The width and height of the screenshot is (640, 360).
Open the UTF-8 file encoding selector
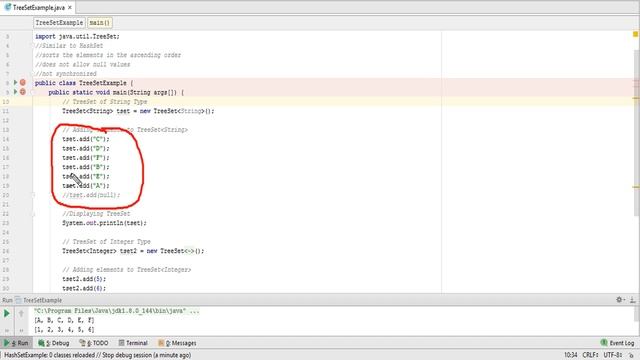point(613,355)
